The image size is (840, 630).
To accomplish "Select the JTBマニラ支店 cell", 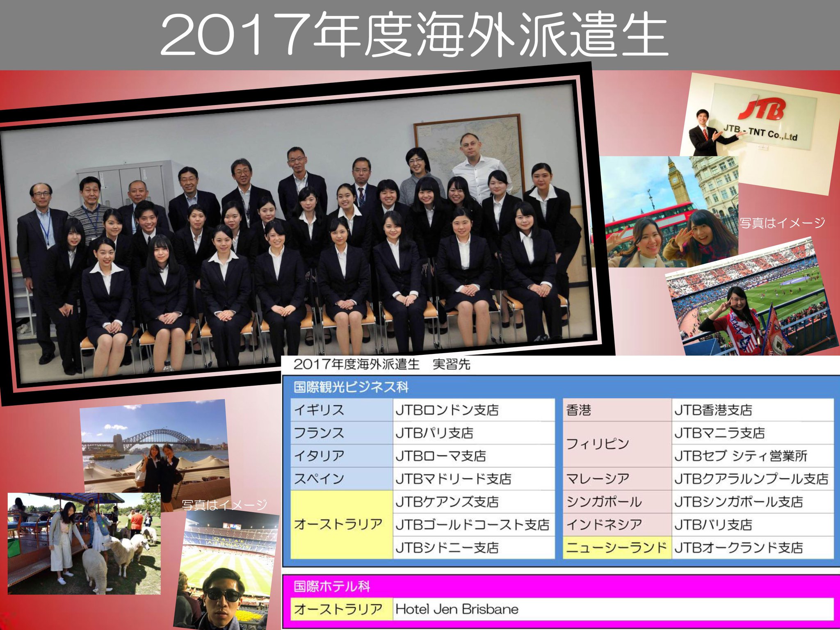I will [x=753, y=433].
